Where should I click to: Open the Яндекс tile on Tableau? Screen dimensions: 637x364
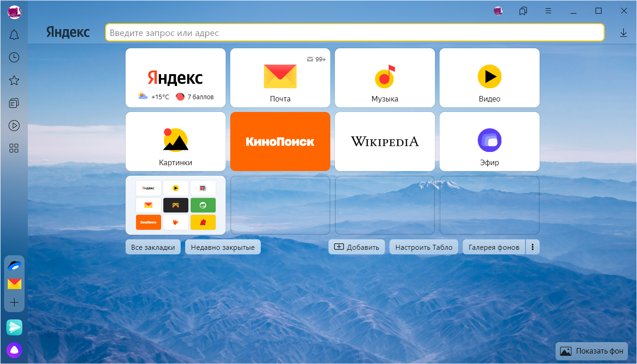click(176, 78)
